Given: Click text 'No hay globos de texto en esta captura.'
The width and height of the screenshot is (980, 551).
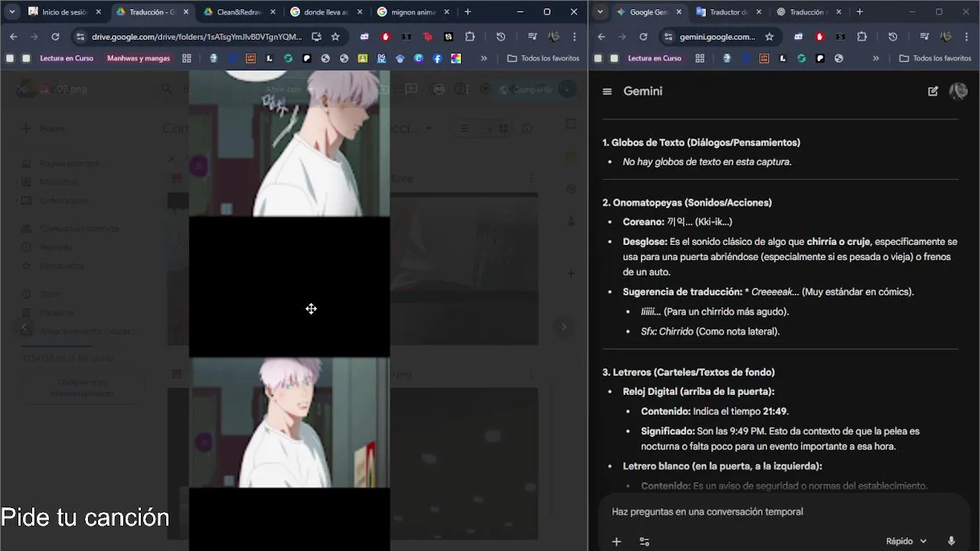Looking at the screenshot, I should coord(707,161).
